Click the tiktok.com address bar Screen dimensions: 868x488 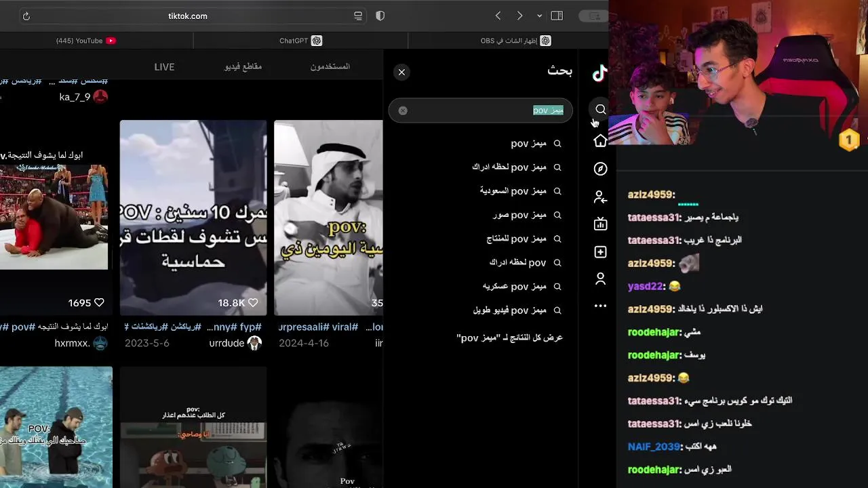(188, 16)
